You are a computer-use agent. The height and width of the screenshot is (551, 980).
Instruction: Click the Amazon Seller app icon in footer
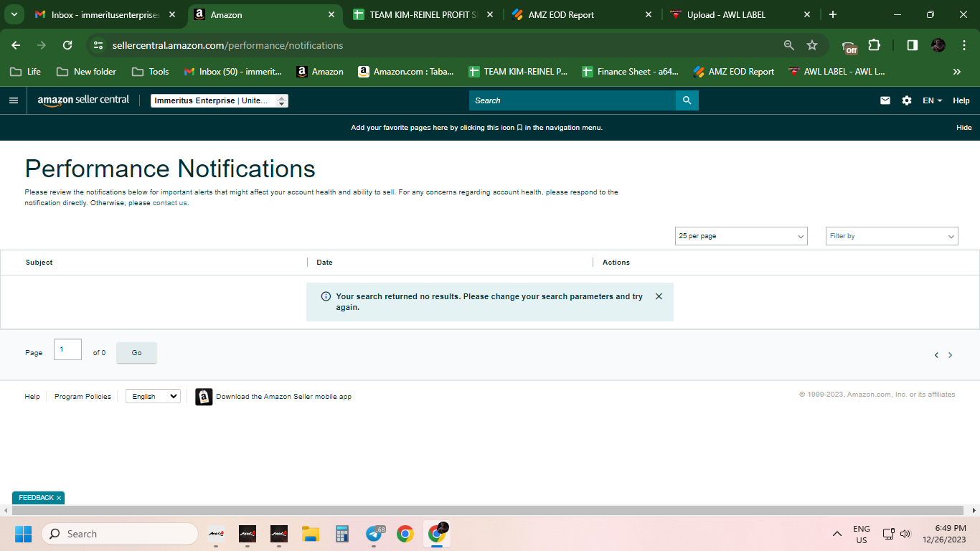pos(204,397)
